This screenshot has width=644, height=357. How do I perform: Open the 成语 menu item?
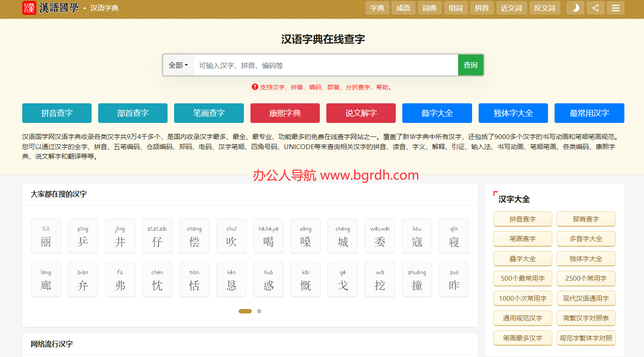pos(403,8)
